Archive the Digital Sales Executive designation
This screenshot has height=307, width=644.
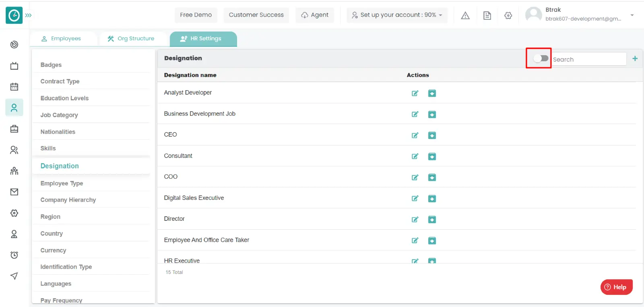click(x=432, y=199)
